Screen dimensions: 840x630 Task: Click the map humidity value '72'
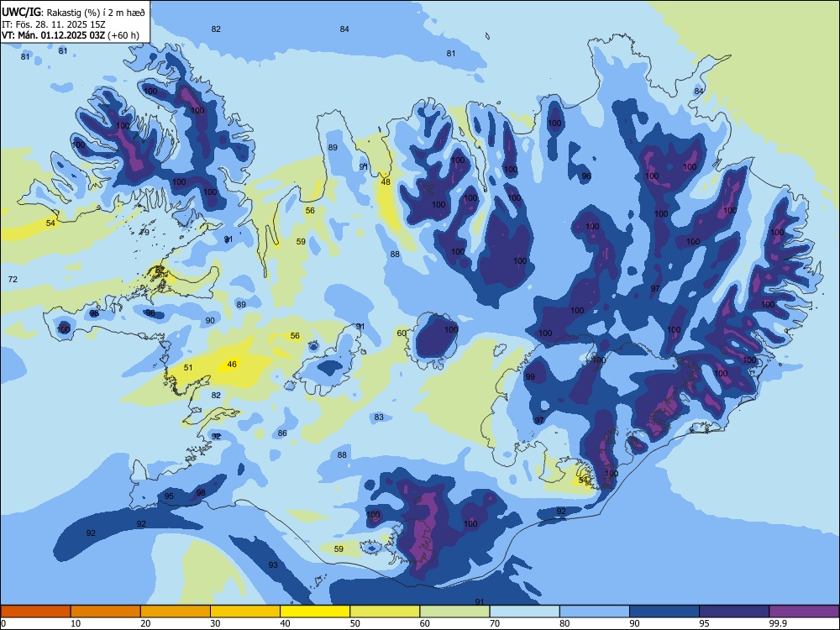[x=13, y=280]
